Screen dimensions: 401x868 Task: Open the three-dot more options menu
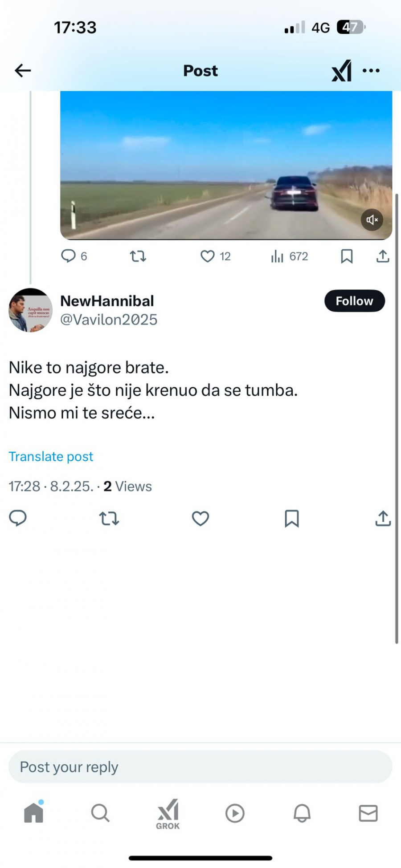point(371,70)
